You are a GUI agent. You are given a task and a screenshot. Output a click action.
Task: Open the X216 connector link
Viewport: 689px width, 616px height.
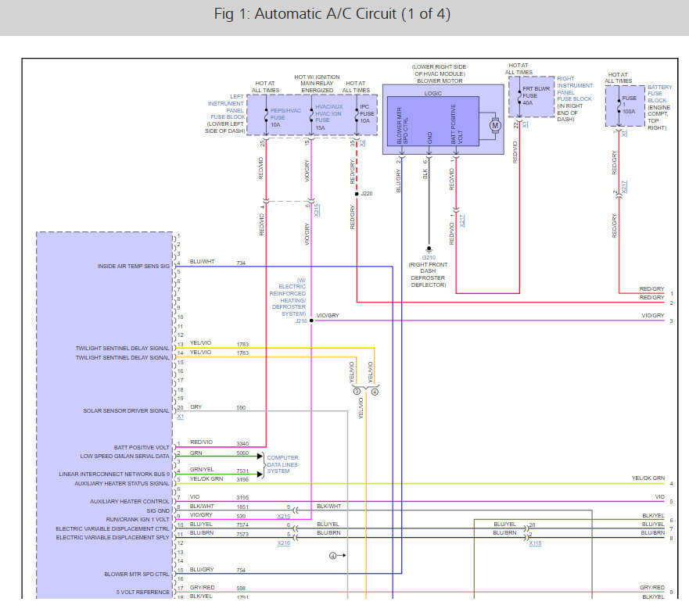click(x=284, y=543)
